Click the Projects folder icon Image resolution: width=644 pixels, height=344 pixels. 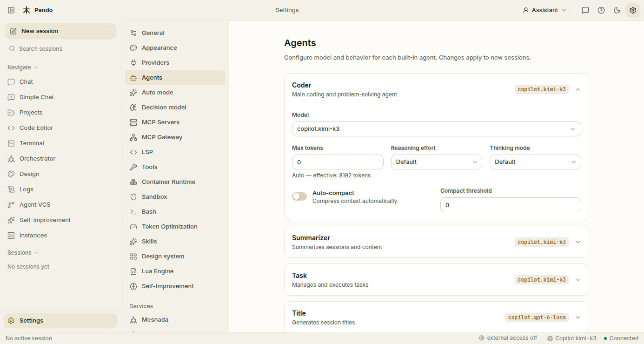click(11, 113)
